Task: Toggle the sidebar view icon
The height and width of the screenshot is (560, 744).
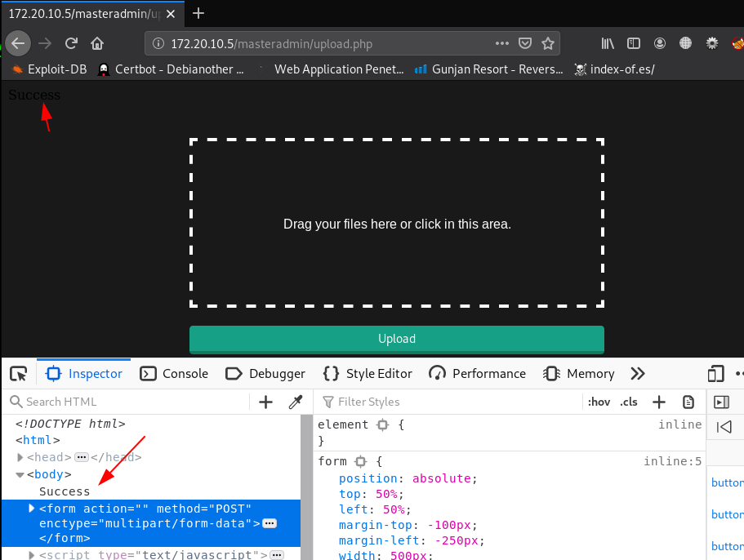Action: coord(634,43)
